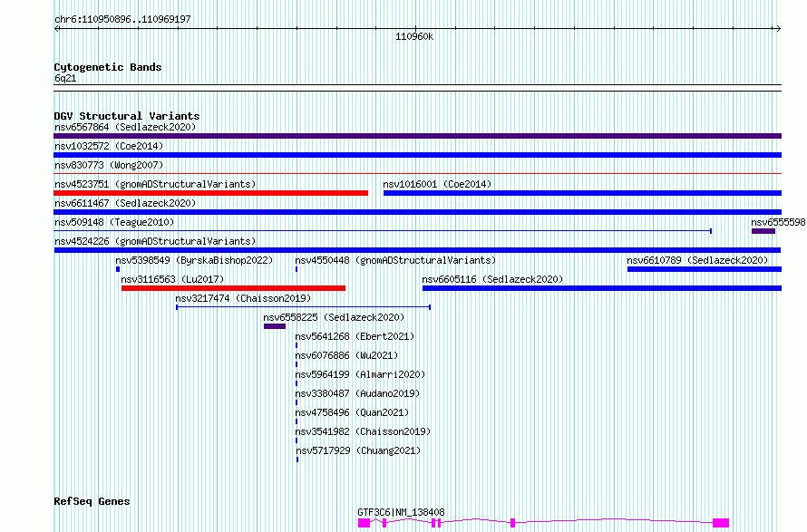Select purple nsv6558225 variant bar
The width and height of the screenshot is (807, 532).
click(275, 326)
